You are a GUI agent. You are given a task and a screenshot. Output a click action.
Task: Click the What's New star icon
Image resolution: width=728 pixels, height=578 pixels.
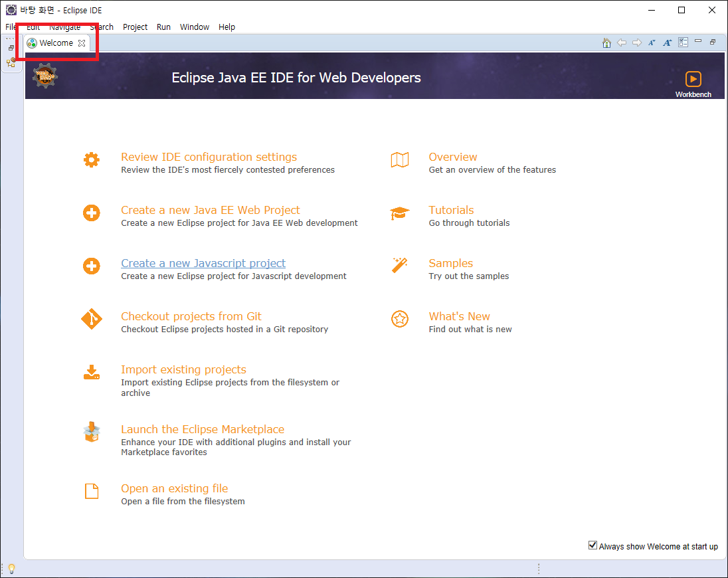click(400, 319)
